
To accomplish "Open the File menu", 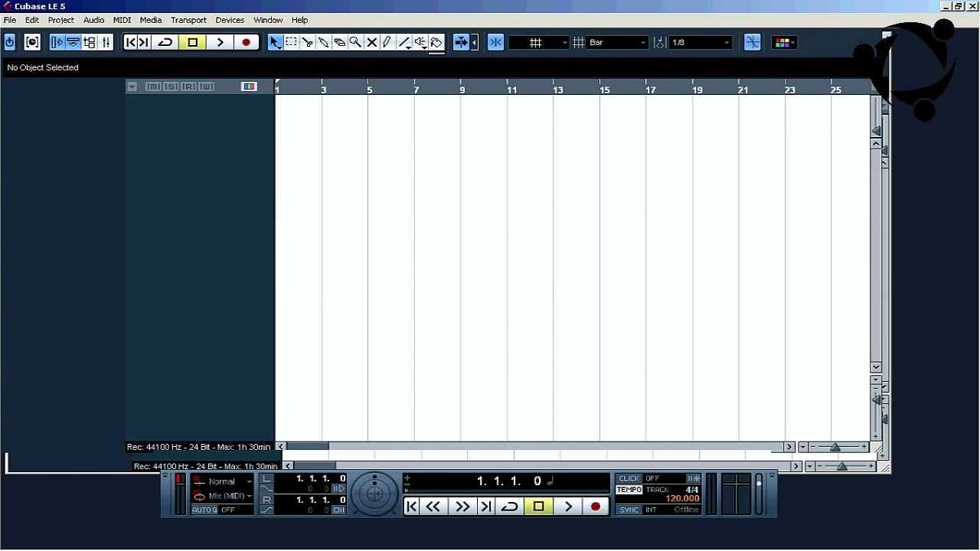I will pyautogui.click(x=10, y=20).
